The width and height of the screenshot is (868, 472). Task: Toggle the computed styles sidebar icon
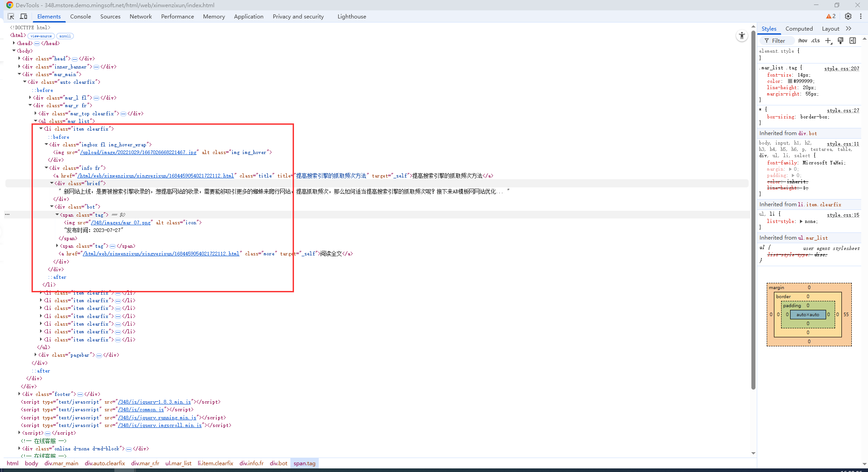point(852,41)
